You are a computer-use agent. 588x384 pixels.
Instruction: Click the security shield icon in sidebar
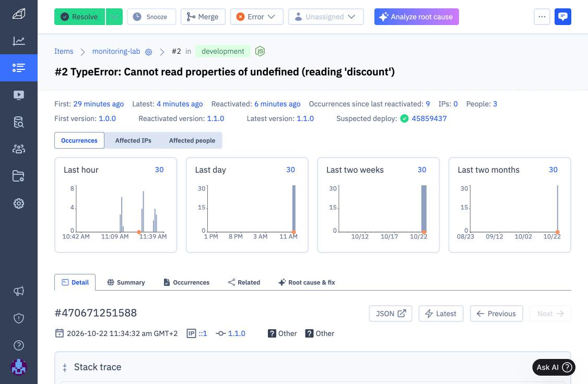coord(19,318)
